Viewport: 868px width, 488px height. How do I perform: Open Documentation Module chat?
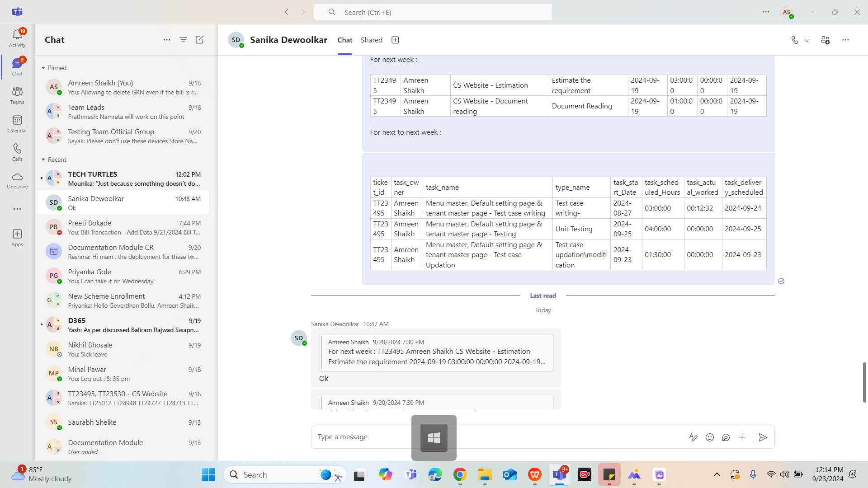click(123, 446)
